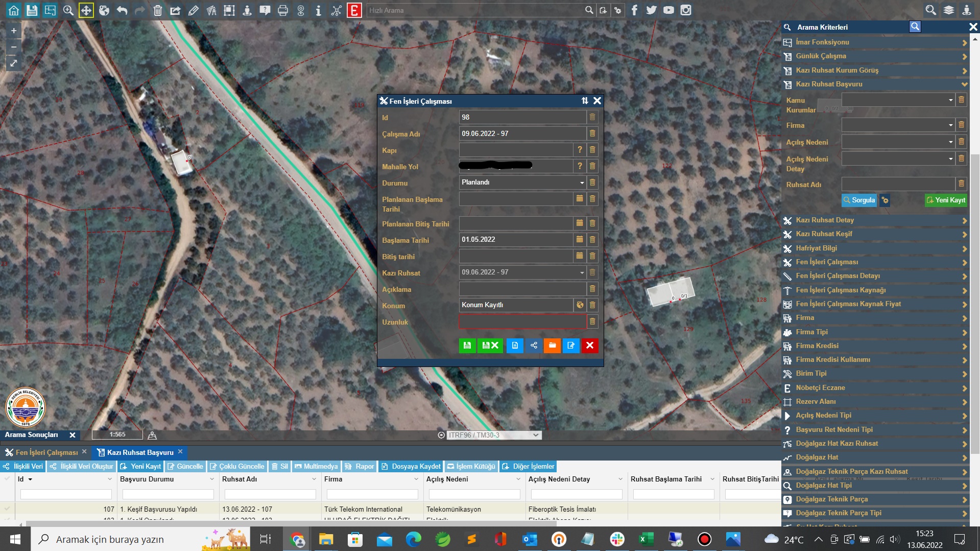Click the Sorgula query button
980x551 pixels.
tap(858, 200)
